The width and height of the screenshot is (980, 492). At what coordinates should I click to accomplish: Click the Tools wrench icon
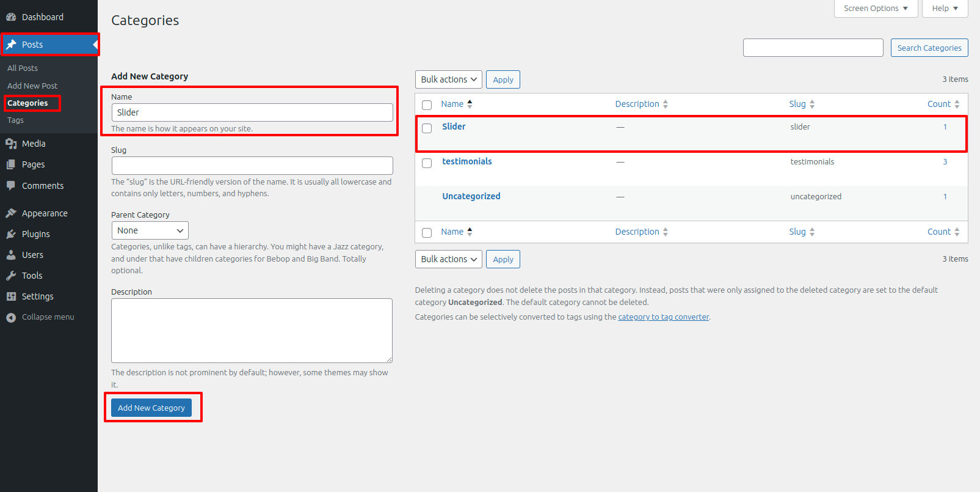pos(11,276)
